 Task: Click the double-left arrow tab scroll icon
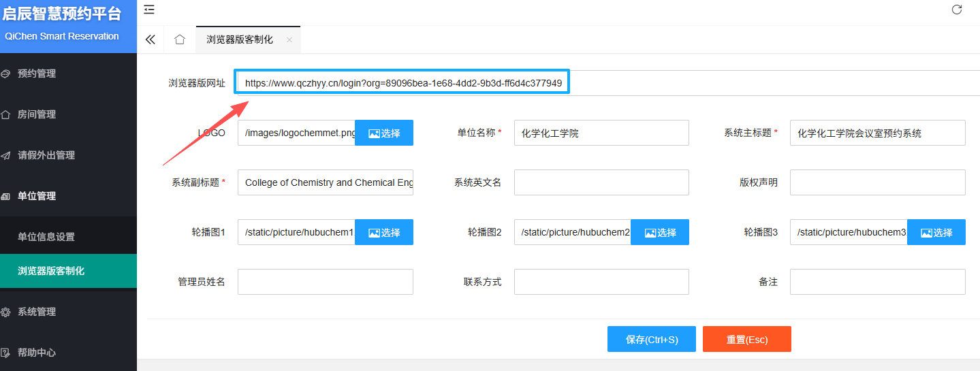(151, 39)
